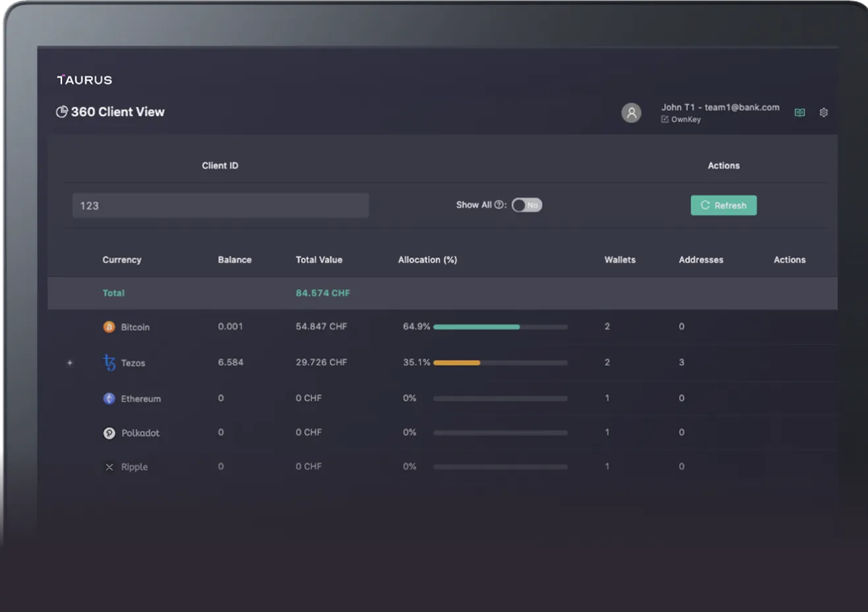Click the Refresh button
The width and height of the screenshot is (868, 612).
point(724,205)
